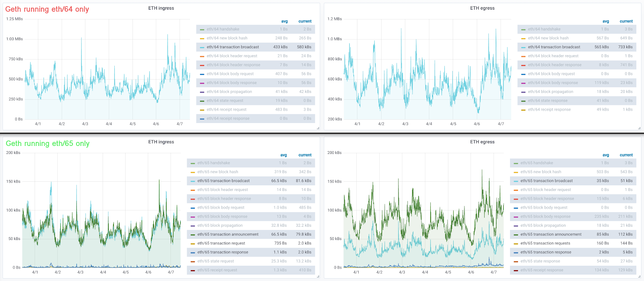The image size is (644, 281).
Task: Sort eth/65 egress legend by current column
Action: [626, 155]
